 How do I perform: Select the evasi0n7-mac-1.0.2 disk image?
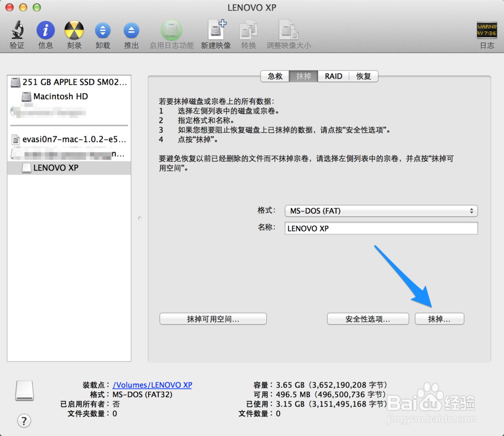click(x=69, y=139)
